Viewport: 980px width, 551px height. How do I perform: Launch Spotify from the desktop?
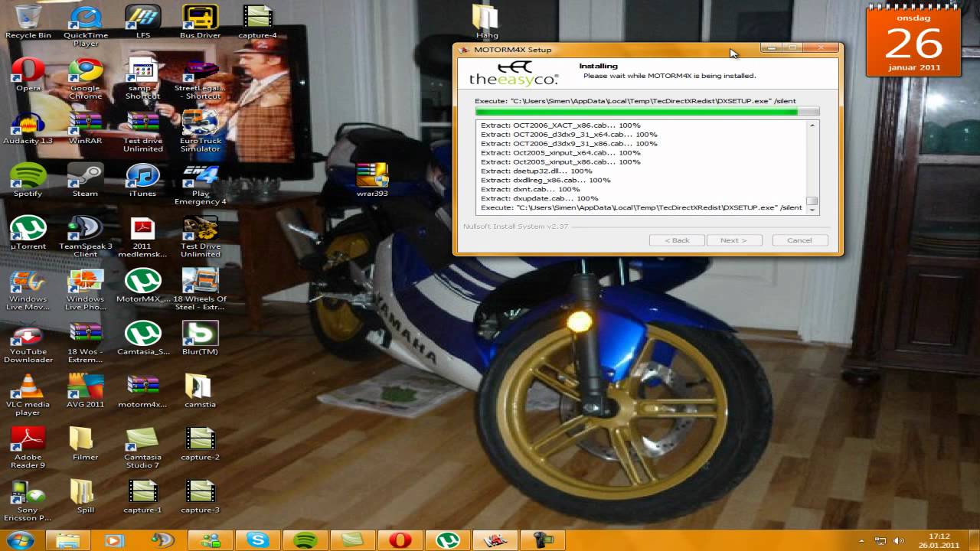28,180
